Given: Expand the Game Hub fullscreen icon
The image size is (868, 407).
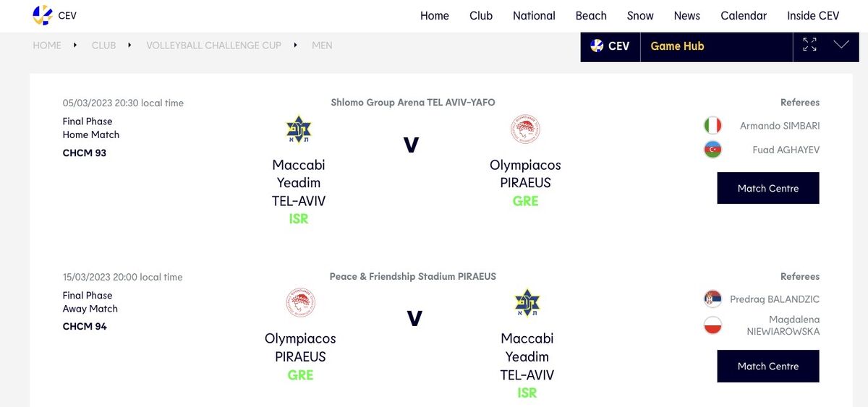Looking at the screenshot, I should click(809, 45).
